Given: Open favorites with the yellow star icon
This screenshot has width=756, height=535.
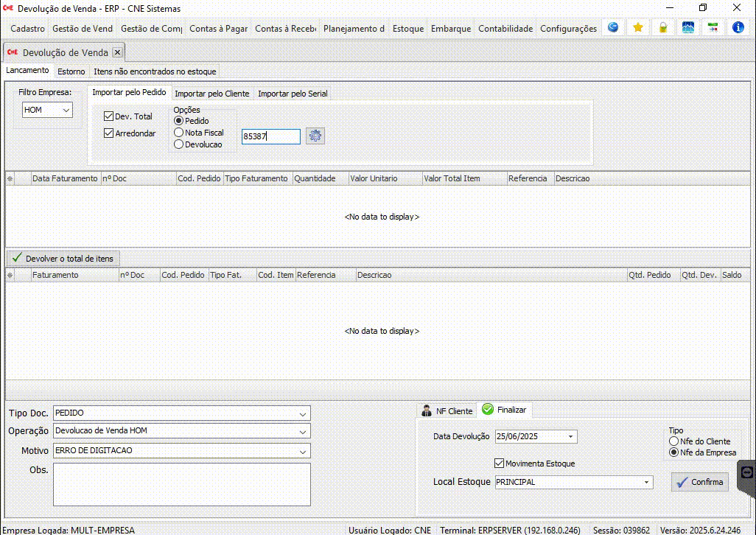Looking at the screenshot, I should pos(638,28).
